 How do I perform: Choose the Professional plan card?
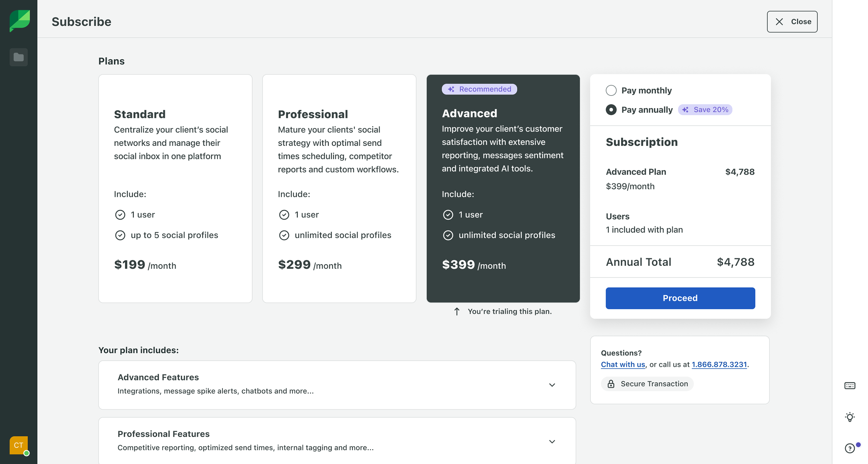click(339, 188)
